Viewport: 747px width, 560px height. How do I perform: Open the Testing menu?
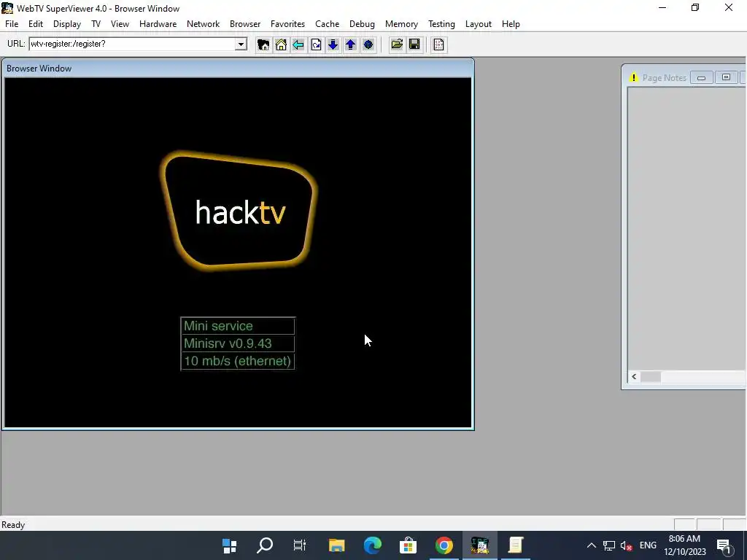coord(441,24)
